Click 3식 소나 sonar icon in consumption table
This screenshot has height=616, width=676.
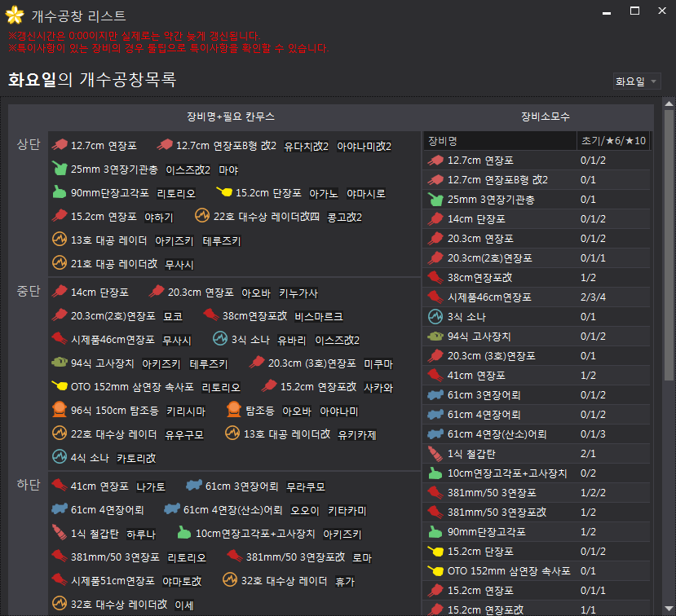pos(435,316)
